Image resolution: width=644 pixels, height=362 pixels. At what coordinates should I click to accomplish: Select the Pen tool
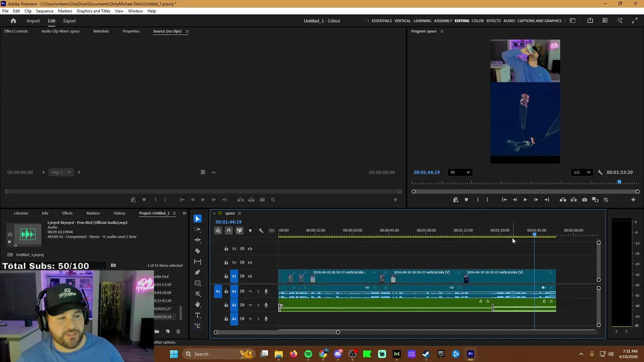pyautogui.click(x=197, y=272)
